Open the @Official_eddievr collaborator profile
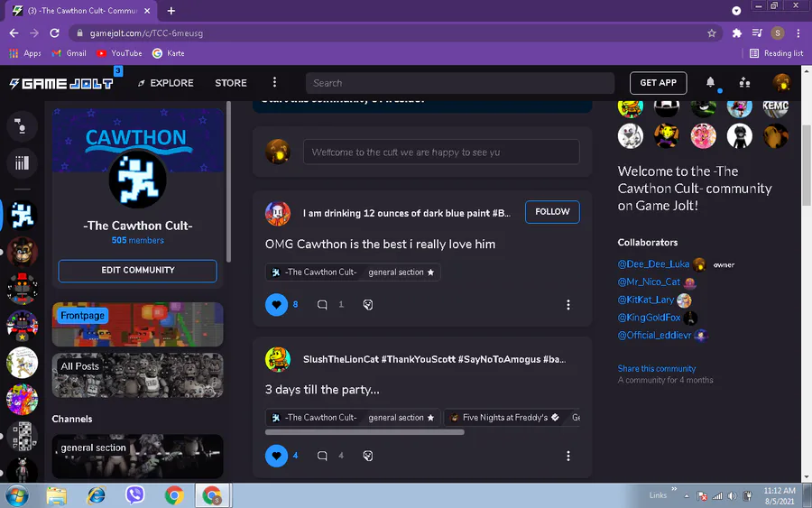 [x=654, y=335]
